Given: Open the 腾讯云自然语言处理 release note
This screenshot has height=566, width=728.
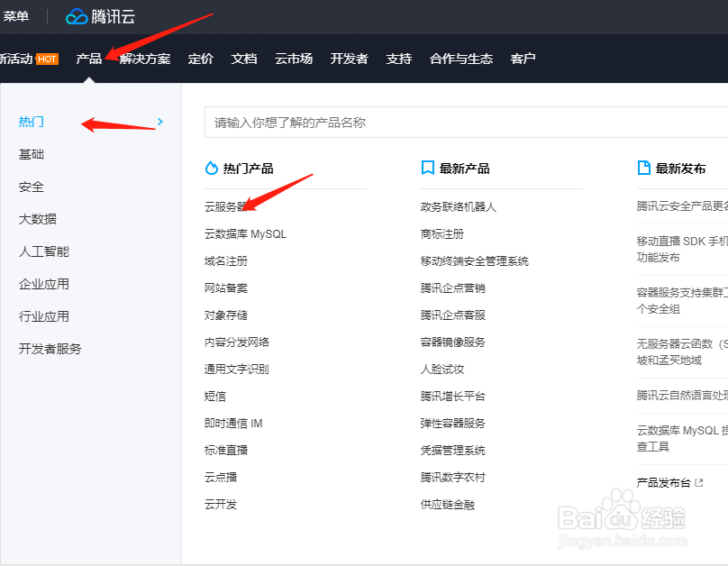Looking at the screenshot, I should (682, 395).
